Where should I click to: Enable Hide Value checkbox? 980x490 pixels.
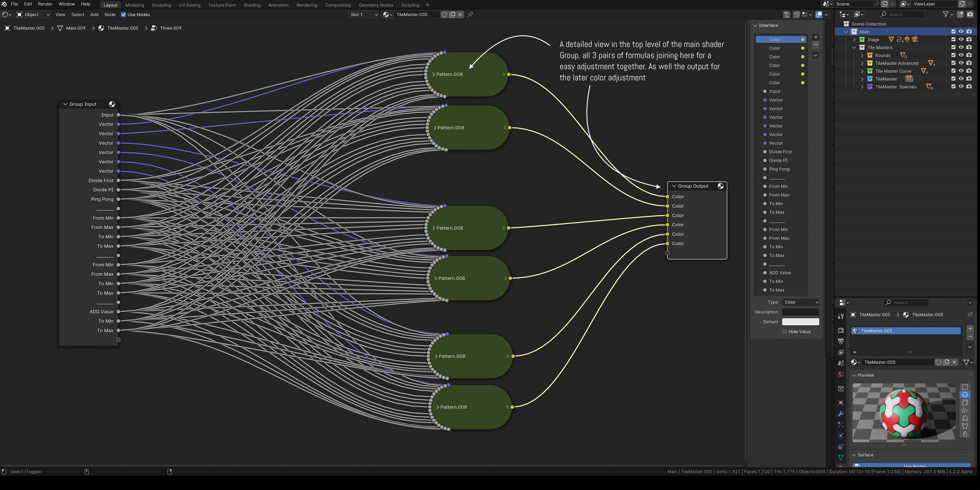pyautogui.click(x=784, y=332)
